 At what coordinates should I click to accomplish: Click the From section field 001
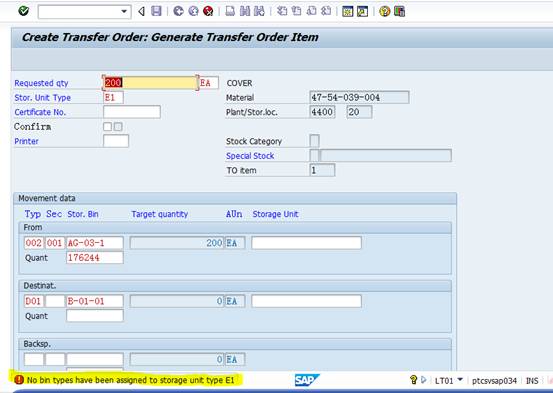pos(55,243)
